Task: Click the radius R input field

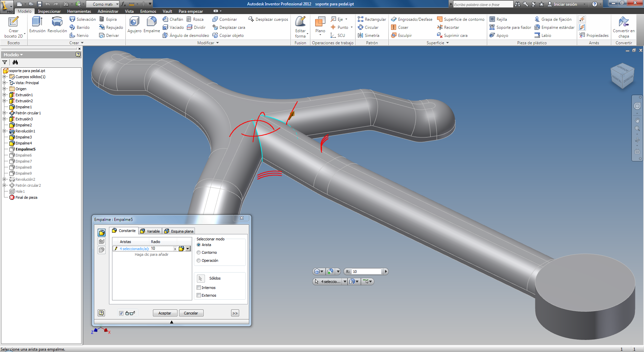Action: pos(366,272)
